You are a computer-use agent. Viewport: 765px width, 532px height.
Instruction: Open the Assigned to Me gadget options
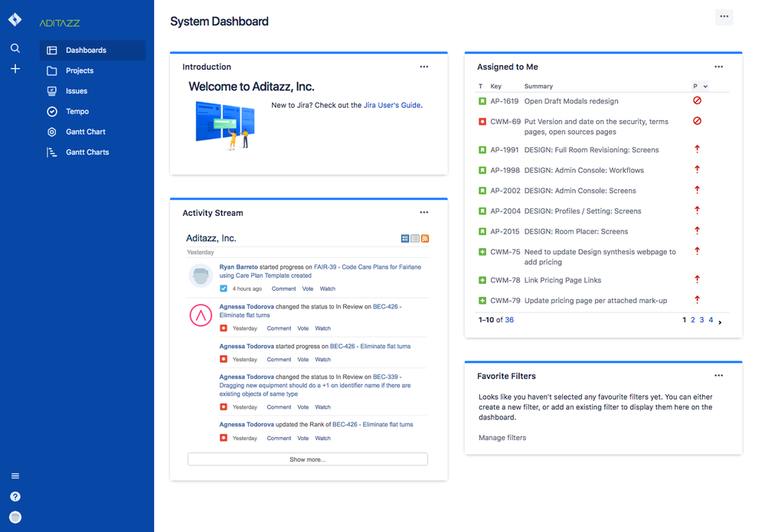tap(718, 67)
